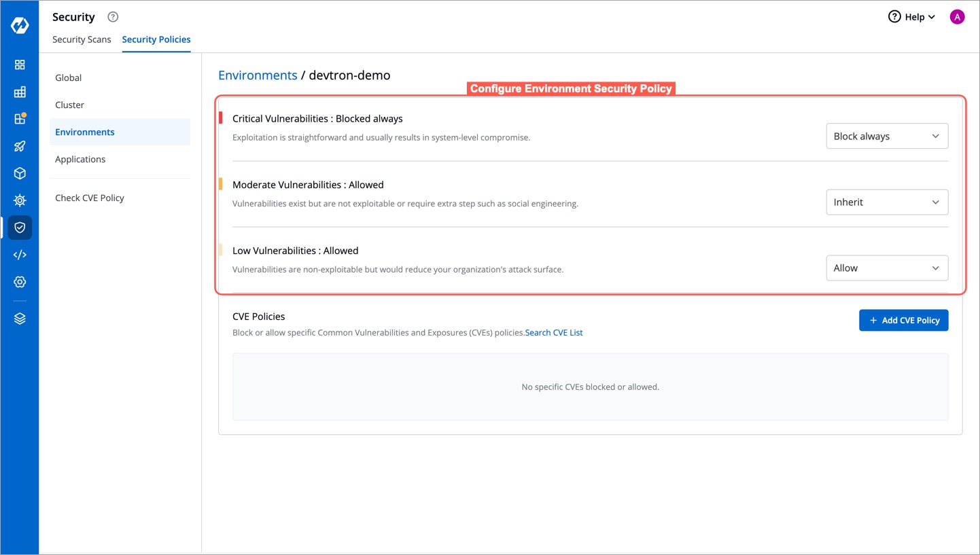Click the Stack Manager layers icon

pyautogui.click(x=19, y=317)
